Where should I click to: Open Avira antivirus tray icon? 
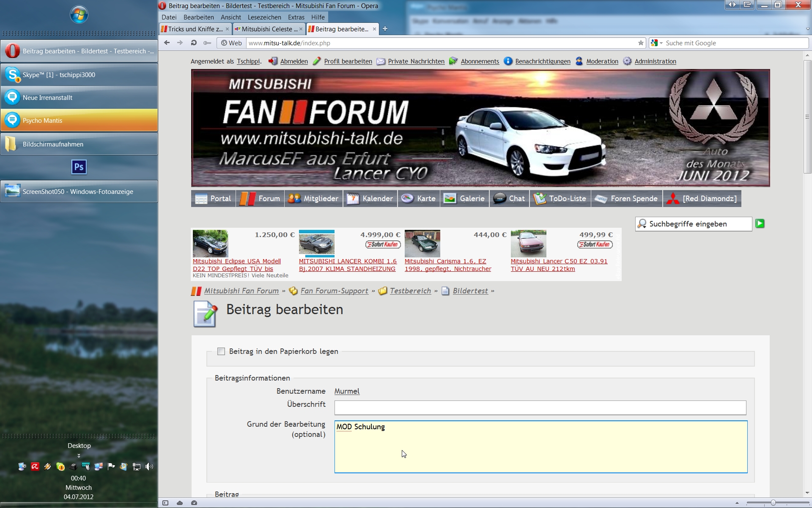(35, 467)
